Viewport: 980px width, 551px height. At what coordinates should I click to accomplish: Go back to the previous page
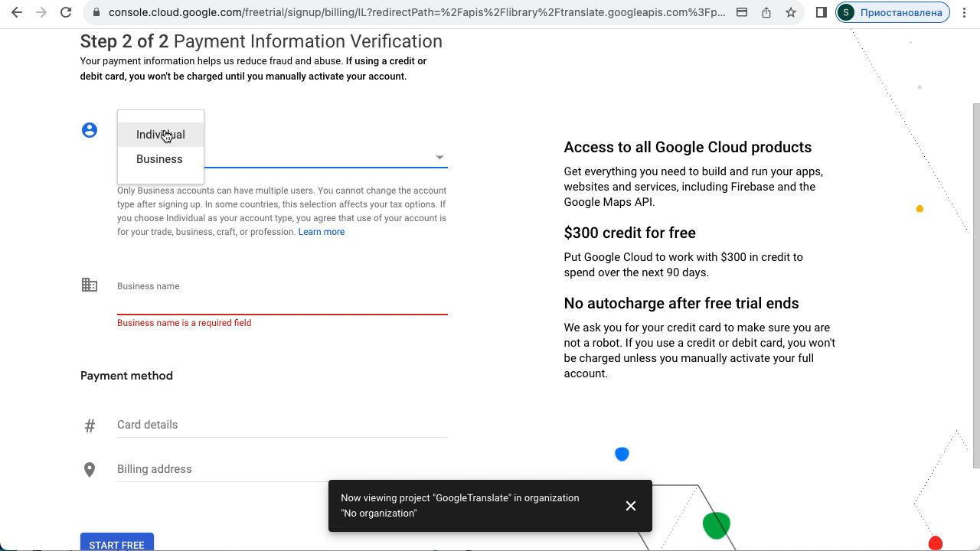(17, 12)
